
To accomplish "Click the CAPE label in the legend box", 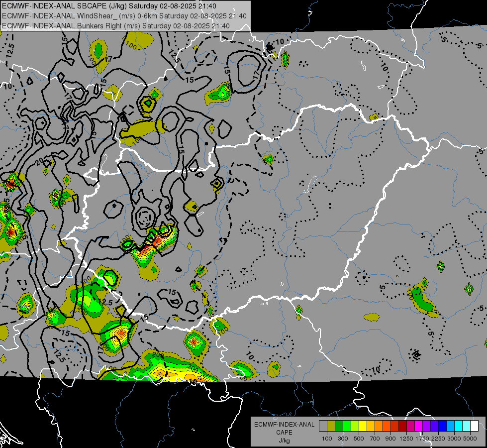I will (284, 432).
